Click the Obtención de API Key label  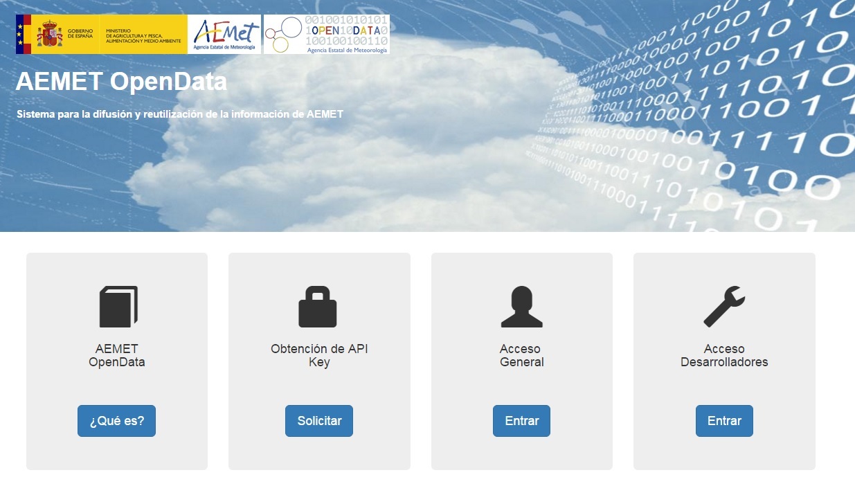pyautogui.click(x=319, y=355)
